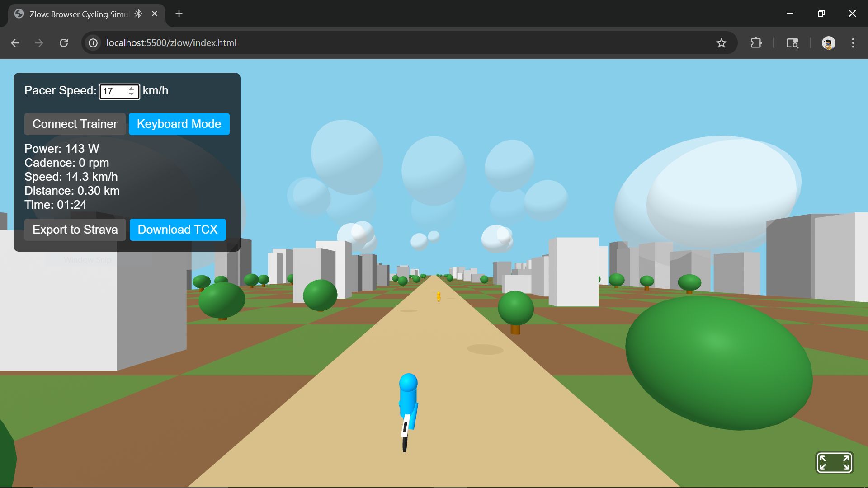Image resolution: width=868 pixels, height=488 pixels.
Task: Go back with the browser back arrow
Action: pos(15,43)
